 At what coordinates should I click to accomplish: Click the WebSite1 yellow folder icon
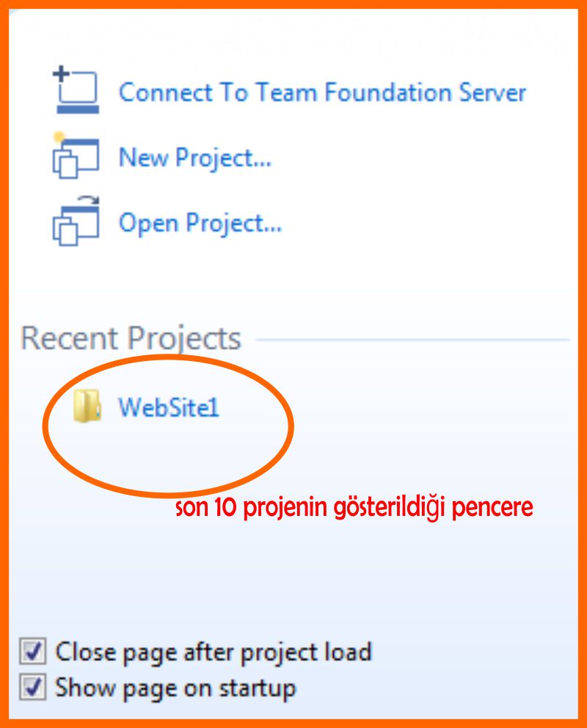click(x=87, y=406)
